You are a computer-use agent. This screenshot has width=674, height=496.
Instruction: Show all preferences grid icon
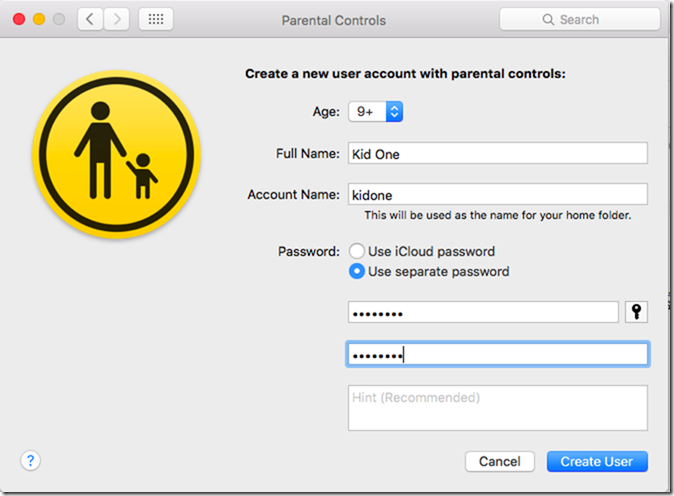pyautogui.click(x=156, y=19)
